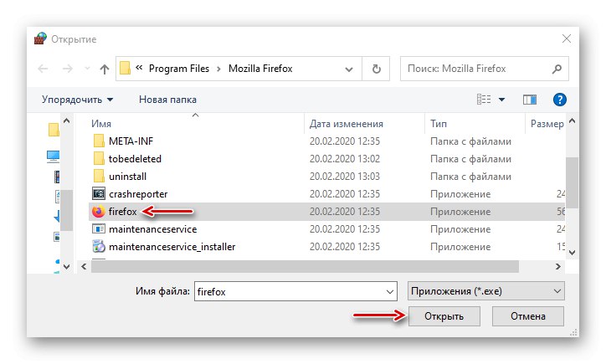Open help with the blue question icon
This screenshot has height=364, width=606.
tap(560, 100)
